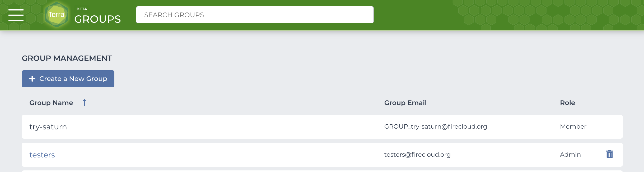Viewport: 644px width, 172px height.
Task: Click the BETA label above GROUPS
Action: pos(82,9)
